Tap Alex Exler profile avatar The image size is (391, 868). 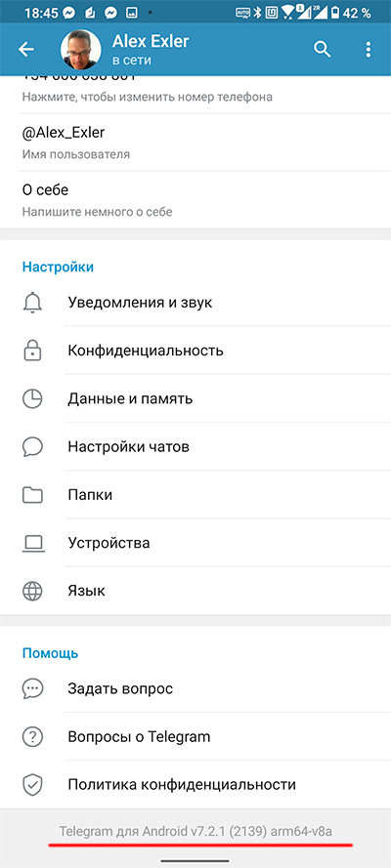click(81, 50)
